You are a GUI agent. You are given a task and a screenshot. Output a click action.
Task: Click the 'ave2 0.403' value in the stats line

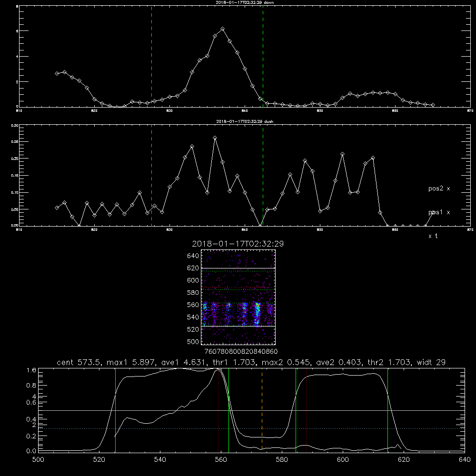pos(338,362)
